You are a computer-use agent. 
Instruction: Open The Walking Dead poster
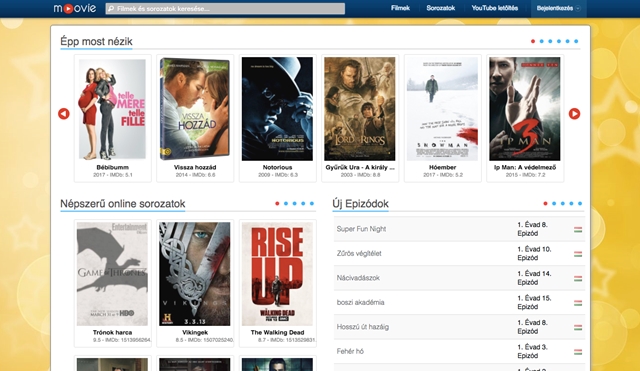click(x=277, y=274)
